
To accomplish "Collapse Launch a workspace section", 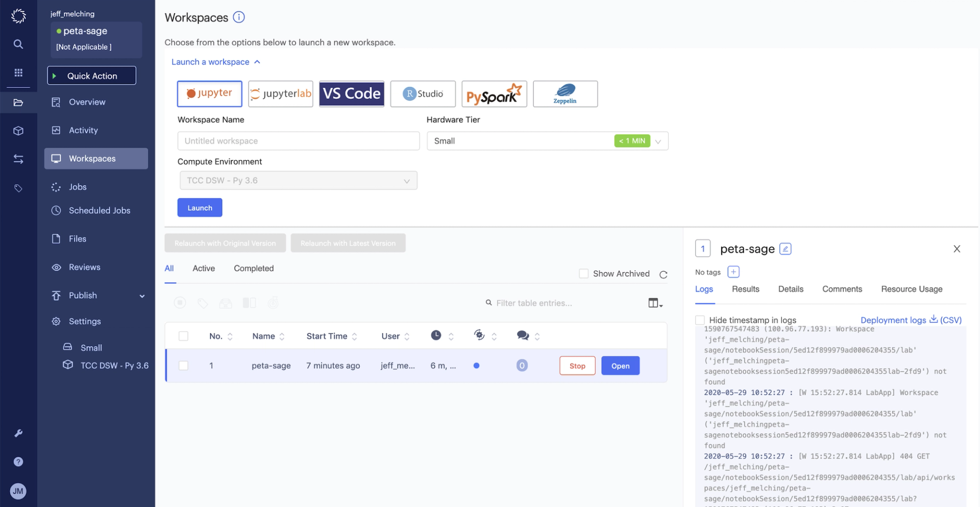I will coord(216,62).
